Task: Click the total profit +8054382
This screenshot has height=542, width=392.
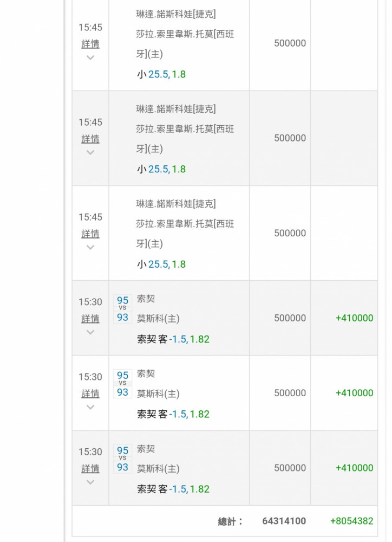Action: 351,521
